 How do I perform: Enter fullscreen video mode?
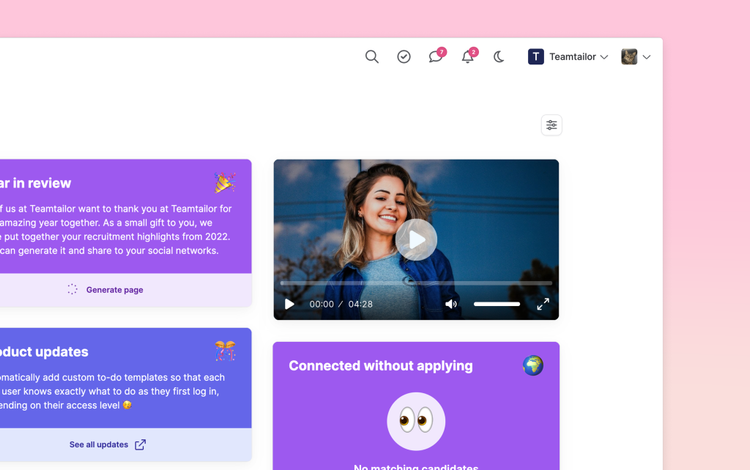click(543, 304)
